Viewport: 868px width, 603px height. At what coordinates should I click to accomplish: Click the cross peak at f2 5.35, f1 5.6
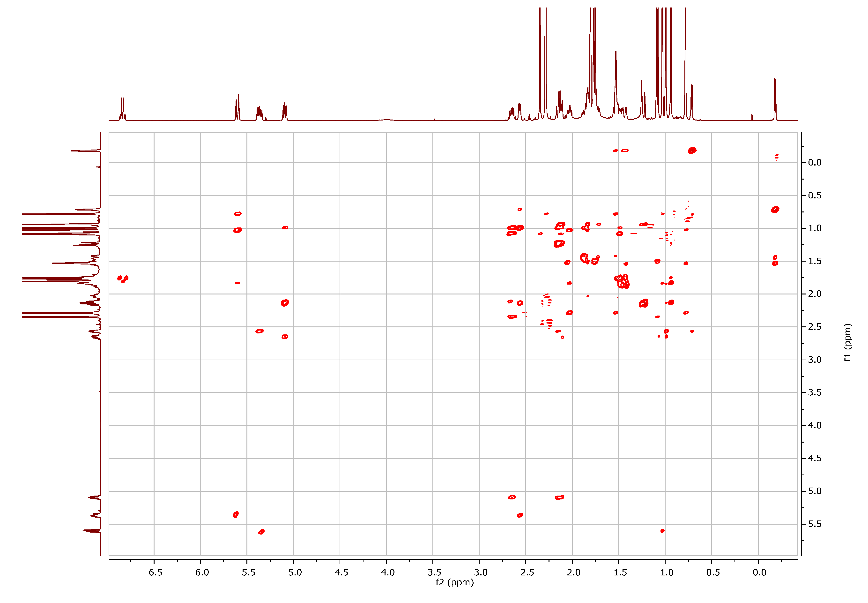tap(261, 532)
